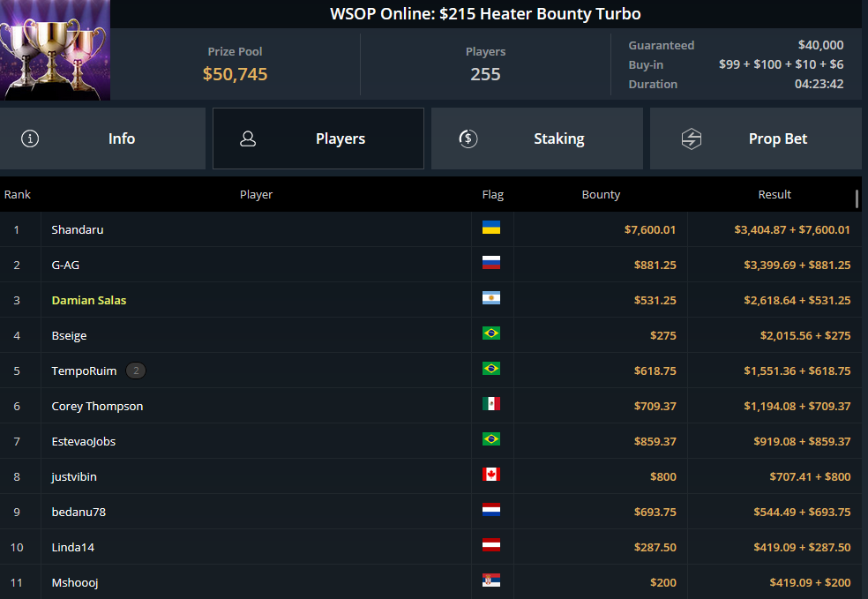
Task: Click the buy-in $99 + $100 + $10 + $6
Action: click(781, 64)
